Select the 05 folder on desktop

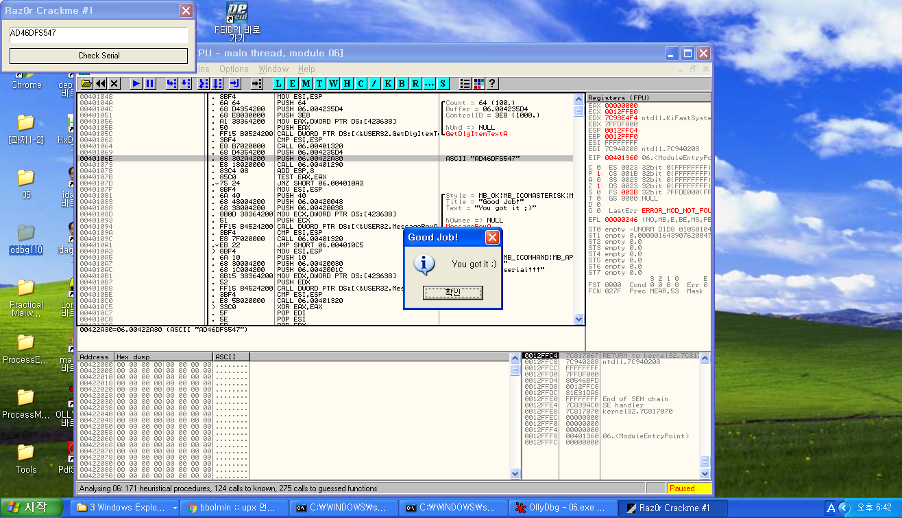point(26,184)
